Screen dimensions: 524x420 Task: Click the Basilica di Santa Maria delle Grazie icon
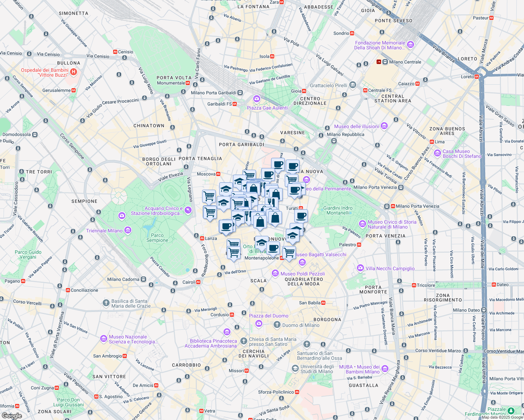[x=106, y=303]
